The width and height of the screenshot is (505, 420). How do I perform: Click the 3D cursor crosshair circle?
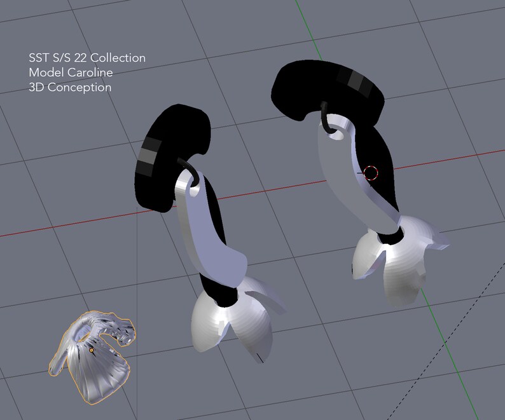(x=370, y=173)
